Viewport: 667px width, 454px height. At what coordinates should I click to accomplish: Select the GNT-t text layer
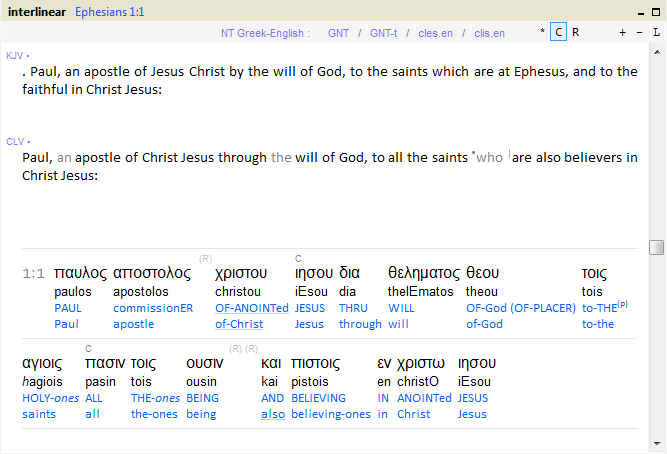(384, 33)
